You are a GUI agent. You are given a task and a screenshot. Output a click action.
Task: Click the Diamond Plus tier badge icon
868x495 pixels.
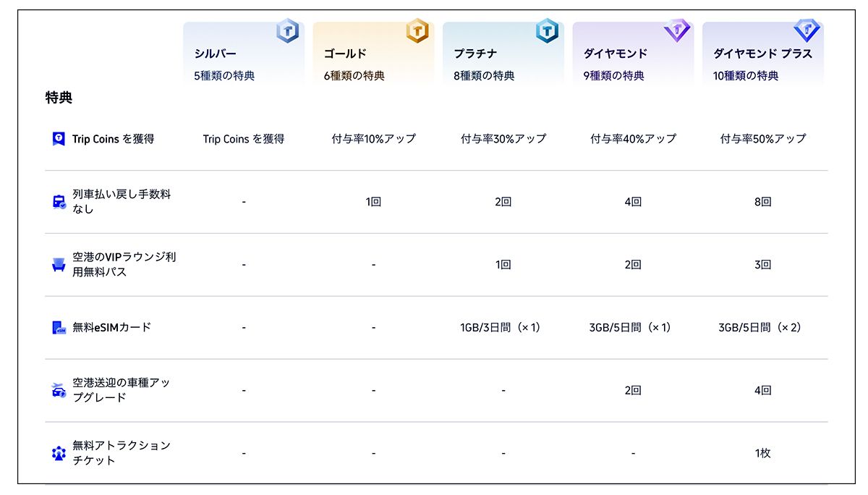[x=807, y=30]
